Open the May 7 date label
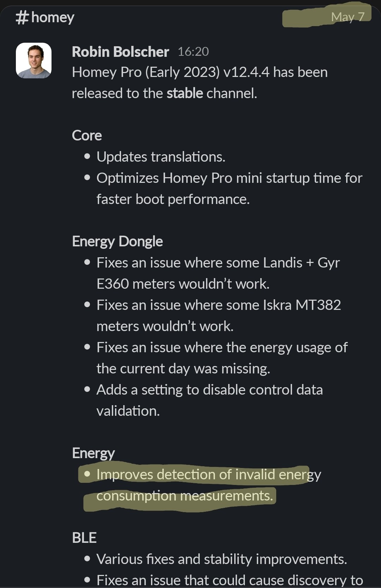Screen dimensions: 381x588 347,17
